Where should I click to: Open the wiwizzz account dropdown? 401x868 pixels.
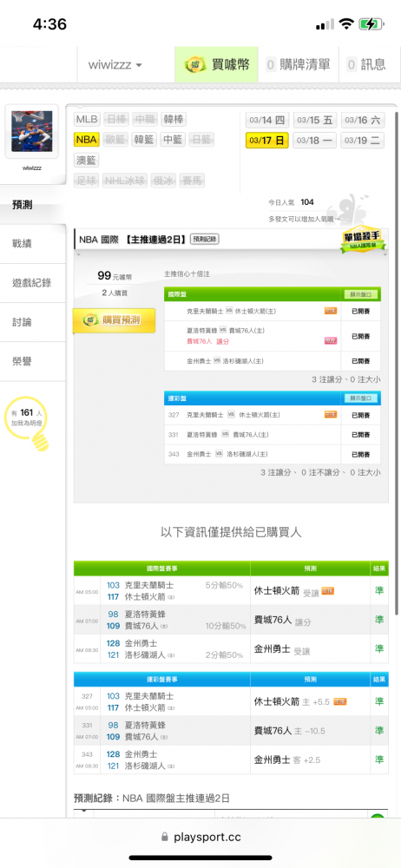(115, 65)
